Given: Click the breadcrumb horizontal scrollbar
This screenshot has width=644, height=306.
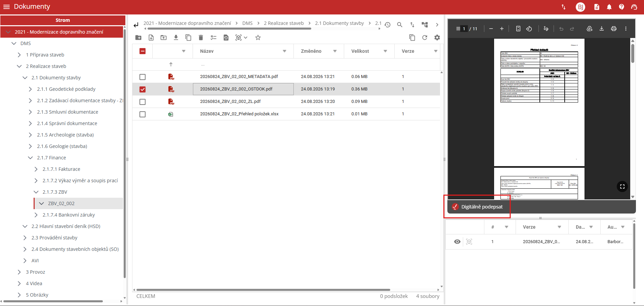Looking at the screenshot, I should 229,29.
